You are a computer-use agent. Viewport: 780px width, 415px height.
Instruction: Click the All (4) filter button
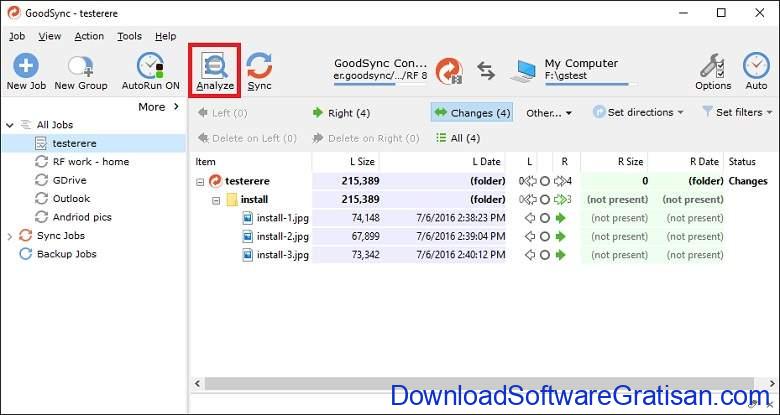click(458, 138)
